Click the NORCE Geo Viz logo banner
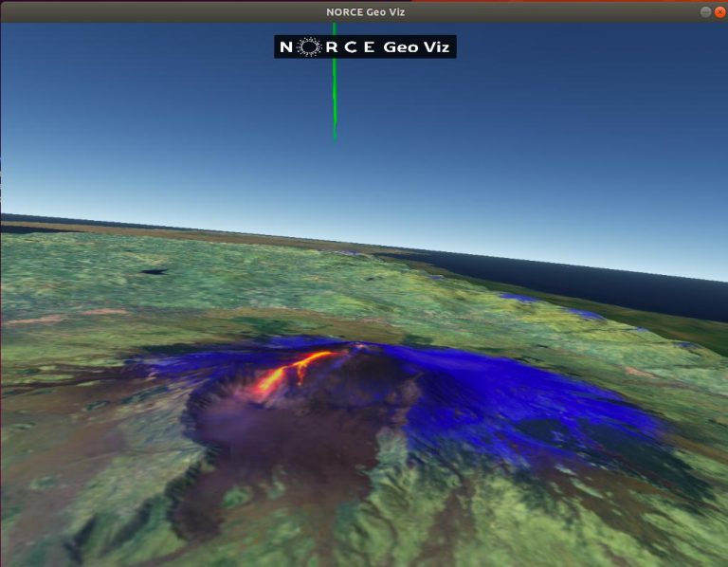Viewport: 728px width, 567px height. (365, 46)
